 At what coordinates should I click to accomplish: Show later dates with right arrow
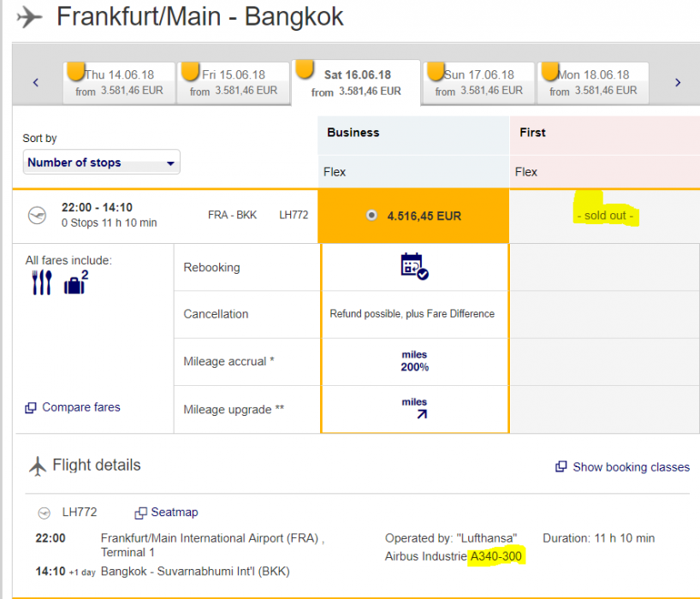click(678, 83)
